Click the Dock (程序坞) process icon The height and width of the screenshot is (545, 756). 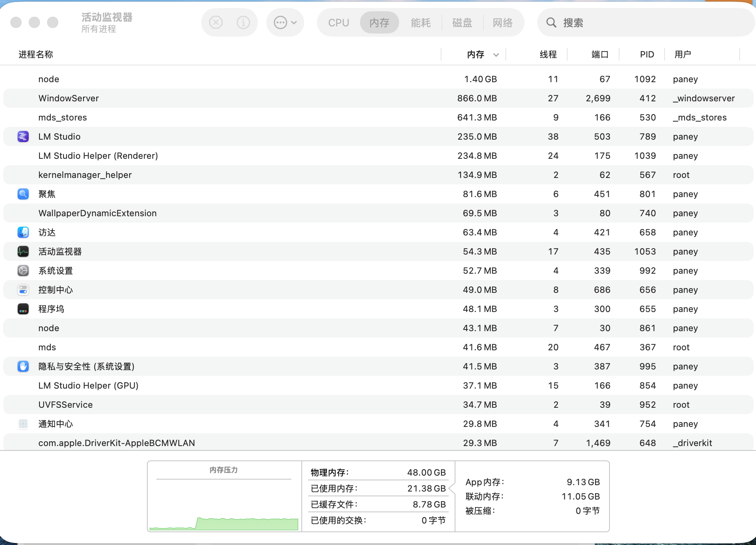tap(23, 309)
